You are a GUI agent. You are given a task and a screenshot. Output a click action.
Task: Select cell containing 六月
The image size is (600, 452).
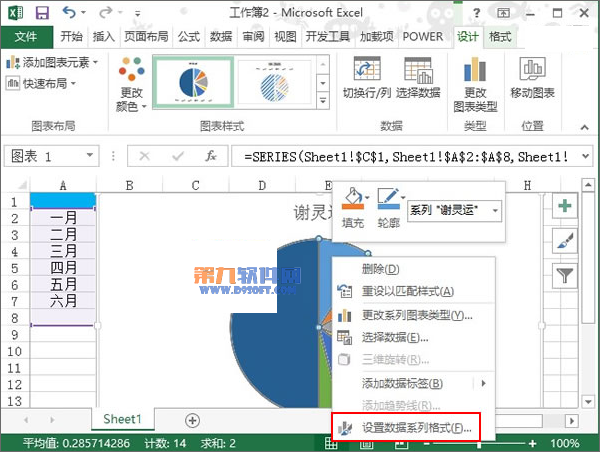63,301
